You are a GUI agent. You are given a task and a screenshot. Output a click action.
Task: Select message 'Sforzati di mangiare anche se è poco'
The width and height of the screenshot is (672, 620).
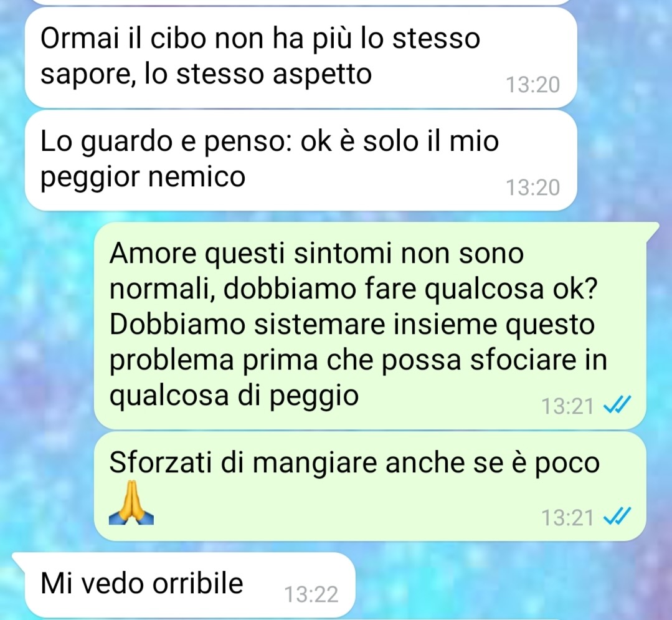[370, 486]
